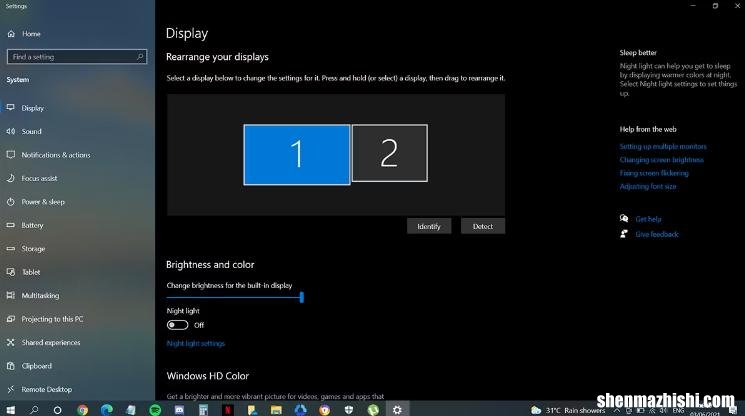Click the Multitasking sidebar icon

[10, 295]
